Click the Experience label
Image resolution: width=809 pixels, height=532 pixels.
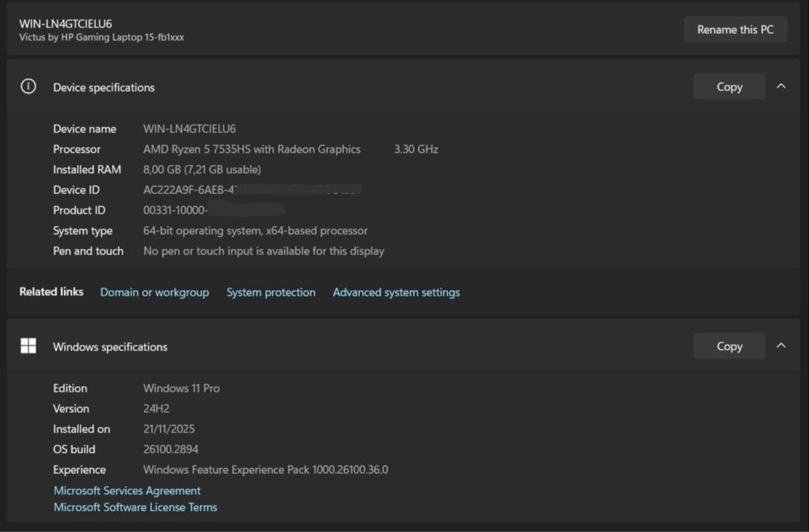tap(79, 470)
